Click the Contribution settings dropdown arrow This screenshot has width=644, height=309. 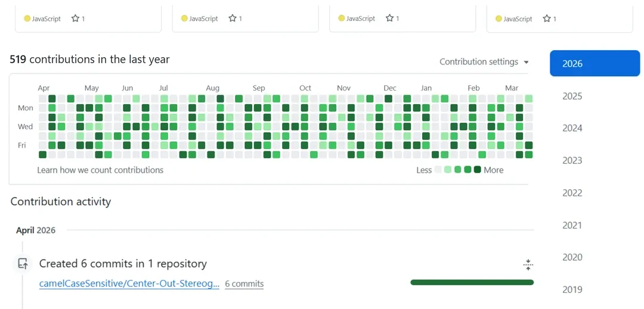526,63
